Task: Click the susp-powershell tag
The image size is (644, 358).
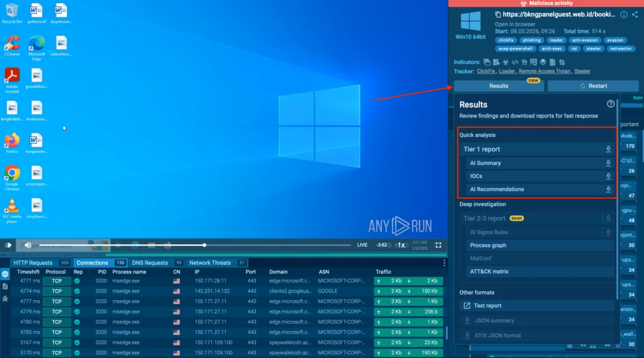Action: (515, 48)
